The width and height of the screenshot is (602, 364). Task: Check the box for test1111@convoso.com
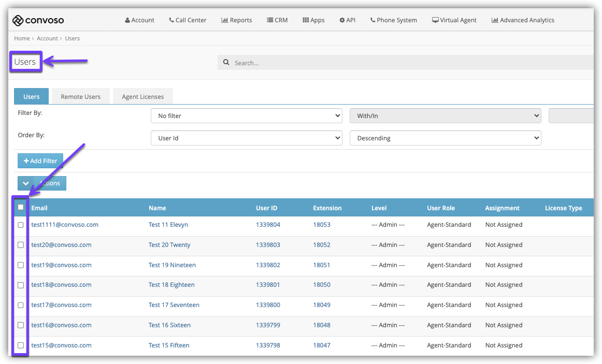21,225
